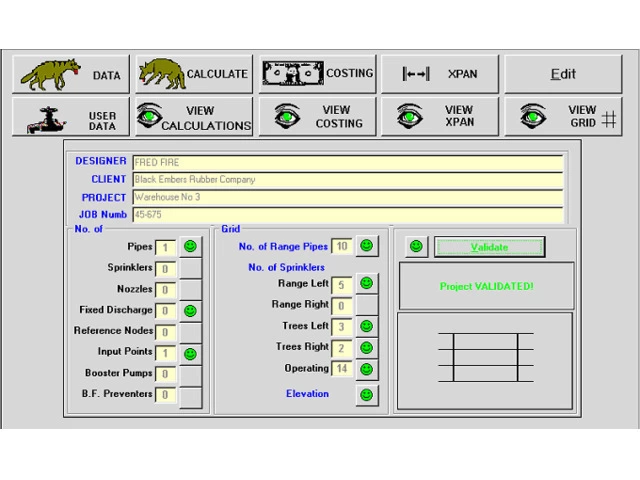Open USER DATA with the valve icon
640x480 pixels.
pyautogui.click(x=71, y=117)
